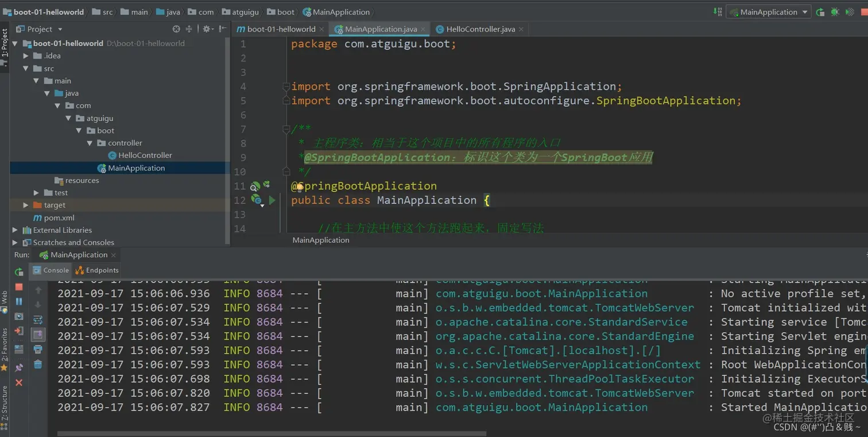868x437 pixels.
Task: Dump threads with the camera icon
Action: pyautogui.click(x=19, y=316)
